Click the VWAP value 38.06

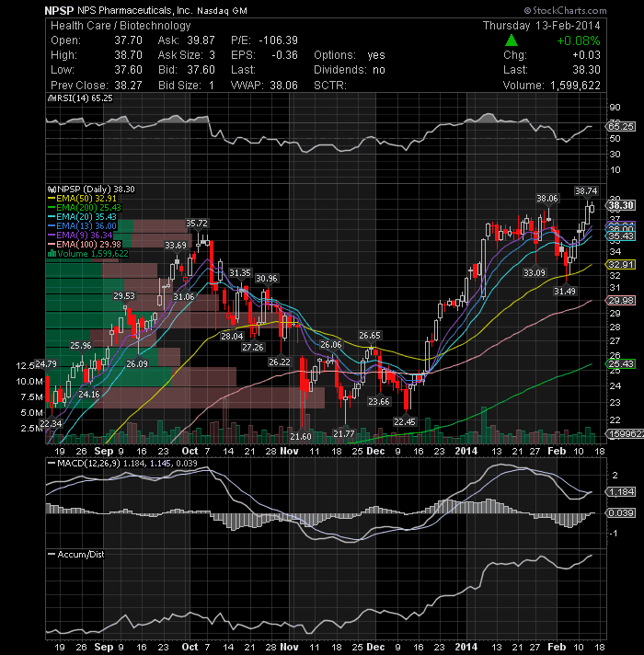tap(283, 86)
